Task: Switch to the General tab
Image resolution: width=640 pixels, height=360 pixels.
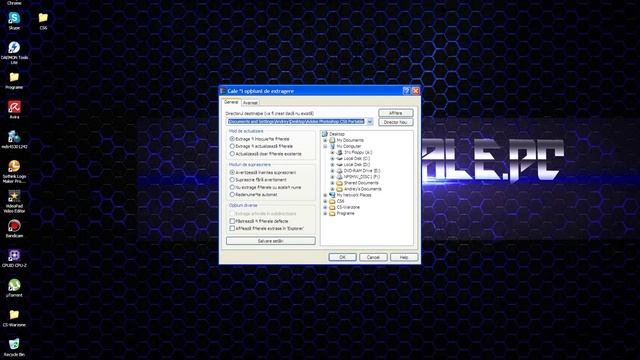Action: click(x=231, y=102)
